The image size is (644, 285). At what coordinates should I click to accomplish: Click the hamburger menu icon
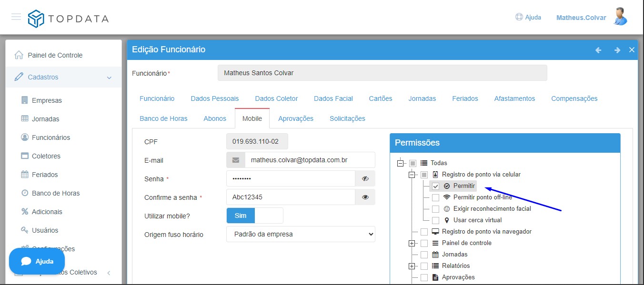16,17
